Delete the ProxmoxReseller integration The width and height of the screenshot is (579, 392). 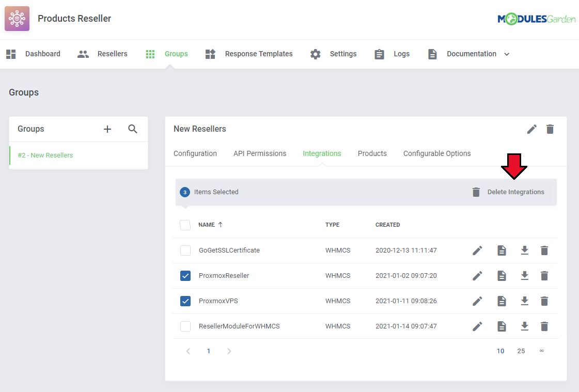544,276
